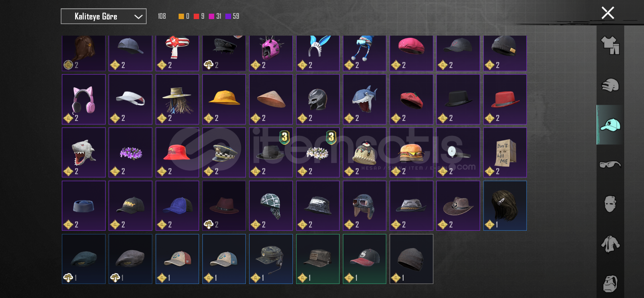The width and height of the screenshot is (644, 298).
Task: Open the outfit sets category icon
Action: click(x=610, y=45)
